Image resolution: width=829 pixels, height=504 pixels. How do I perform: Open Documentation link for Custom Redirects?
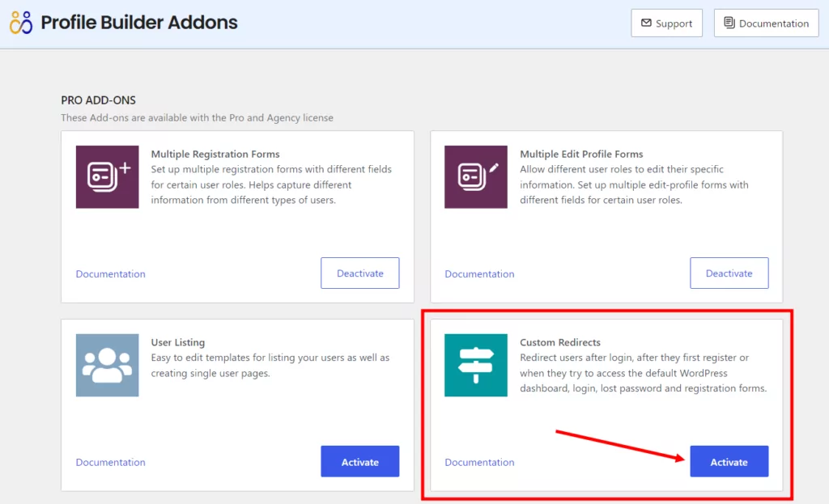(479, 462)
